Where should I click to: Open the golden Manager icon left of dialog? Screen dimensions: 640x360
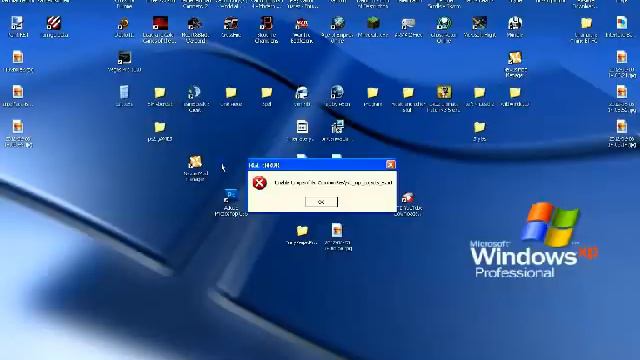coord(195,162)
